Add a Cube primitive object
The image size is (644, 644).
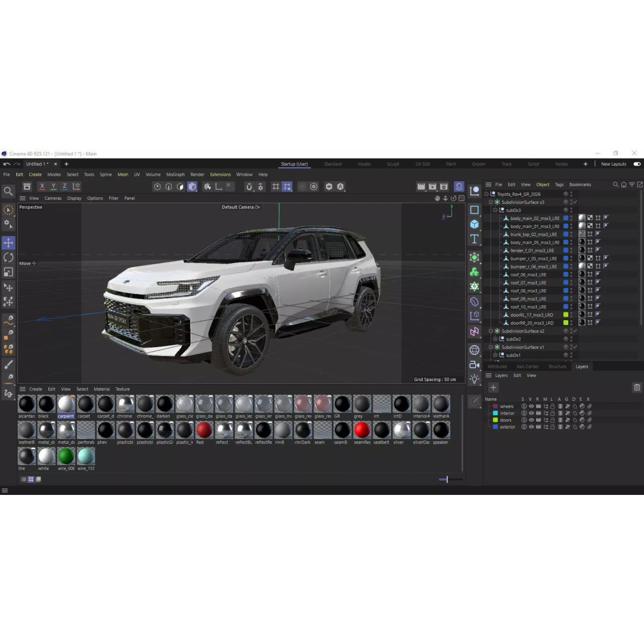click(475, 224)
